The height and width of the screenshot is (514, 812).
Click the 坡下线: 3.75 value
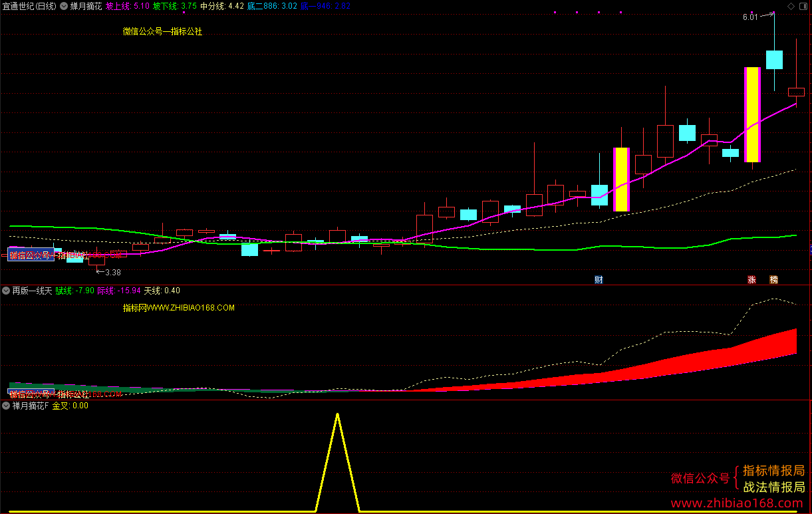[x=174, y=6]
